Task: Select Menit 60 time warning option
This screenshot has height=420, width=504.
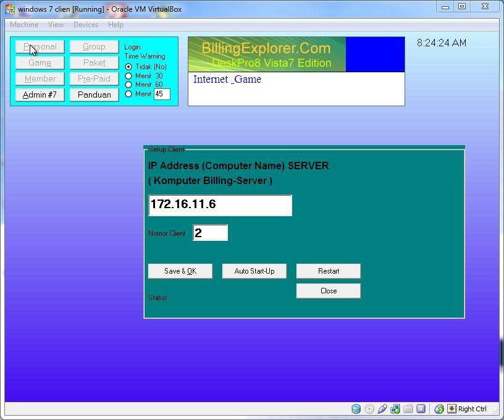Action: coord(128,85)
